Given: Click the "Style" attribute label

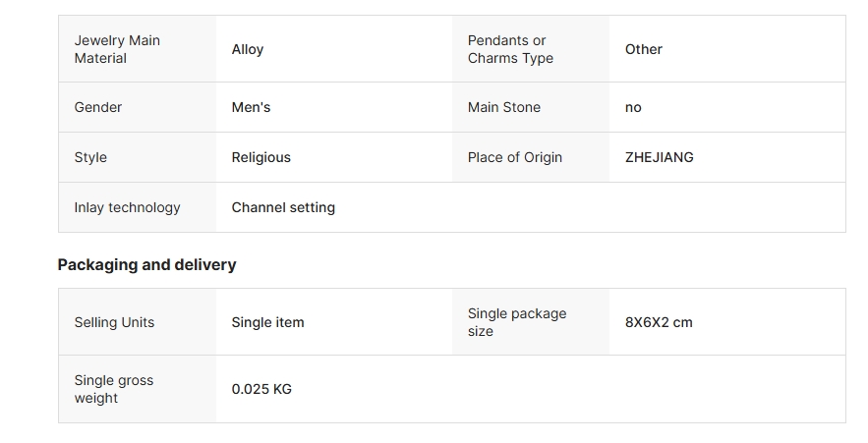Looking at the screenshot, I should point(90,157).
